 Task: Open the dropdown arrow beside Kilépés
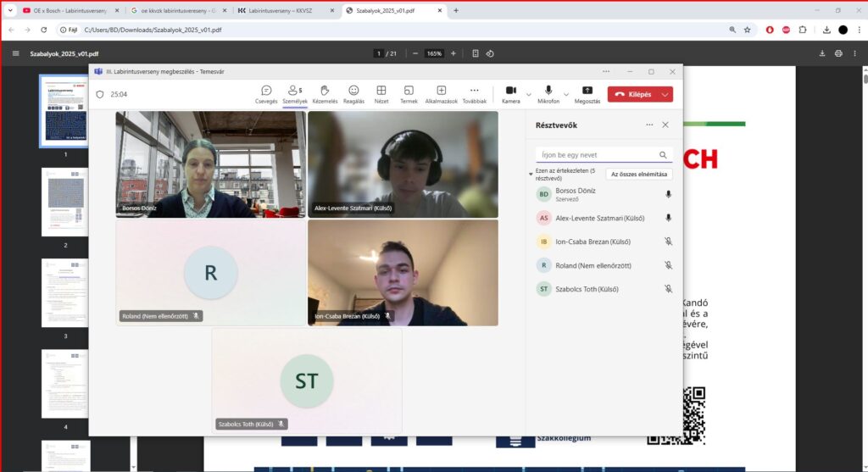[665, 94]
